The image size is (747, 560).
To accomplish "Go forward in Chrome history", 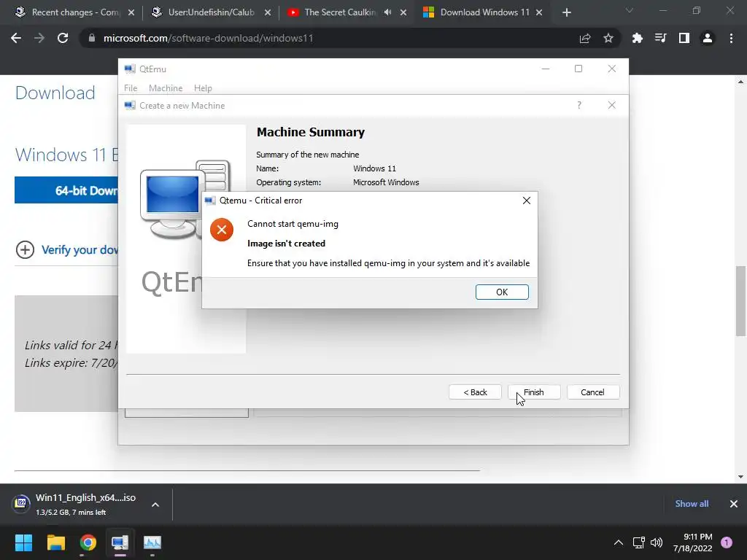I will (39, 38).
